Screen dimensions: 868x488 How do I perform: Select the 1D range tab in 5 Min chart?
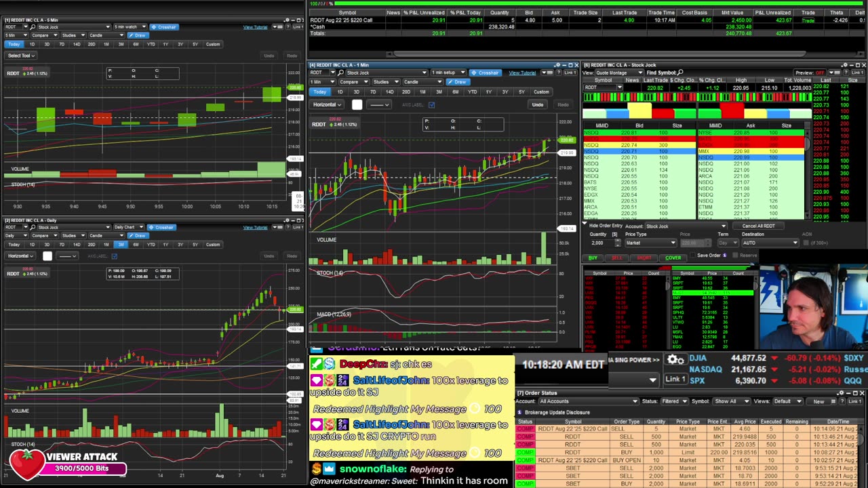click(x=32, y=45)
